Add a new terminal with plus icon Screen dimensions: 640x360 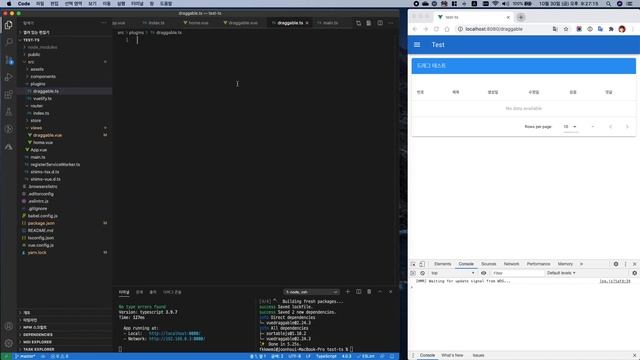click(348, 292)
